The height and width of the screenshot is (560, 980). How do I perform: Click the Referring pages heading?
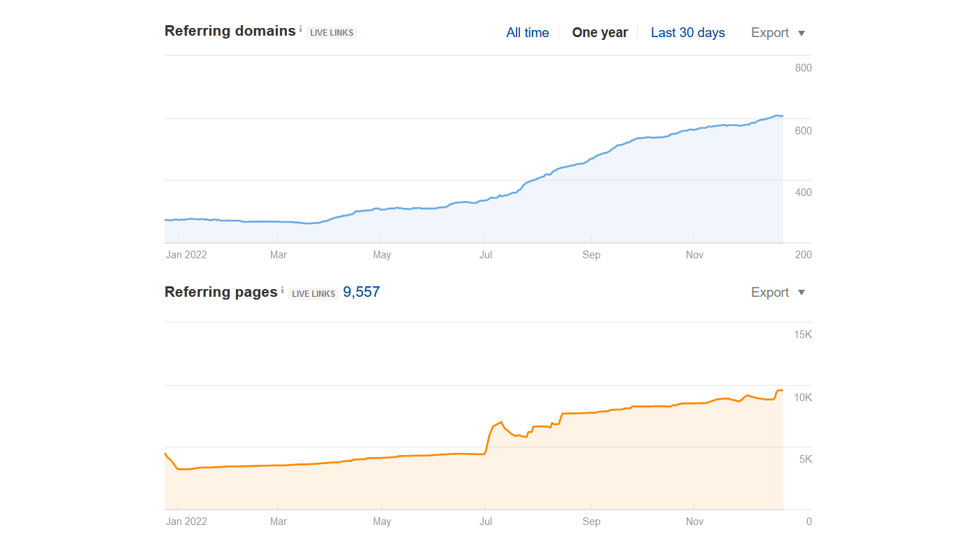point(221,292)
